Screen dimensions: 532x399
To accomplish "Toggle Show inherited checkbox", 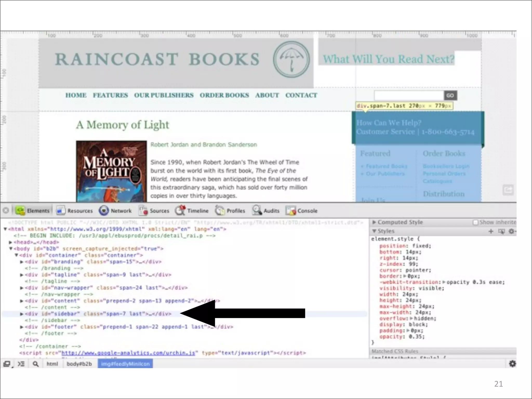I will (x=476, y=222).
